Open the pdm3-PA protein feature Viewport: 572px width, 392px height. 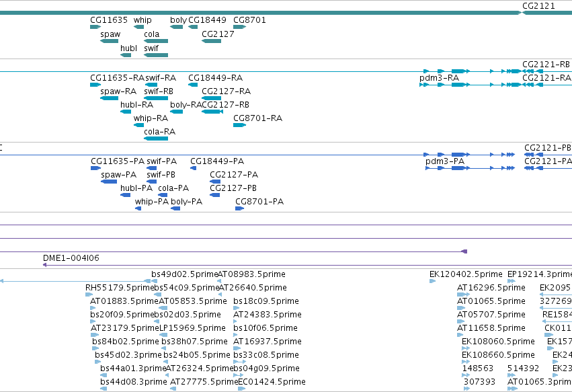point(471,168)
